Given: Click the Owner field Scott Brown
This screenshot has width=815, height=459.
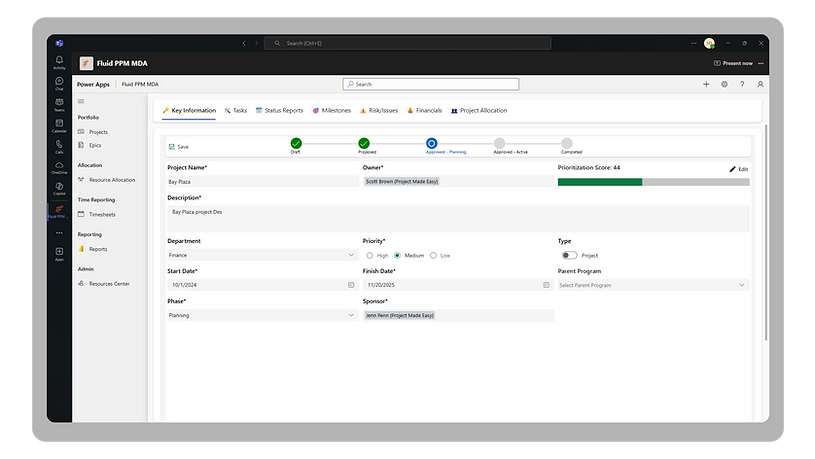Looking at the screenshot, I should pyautogui.click(x=458, y=181).
